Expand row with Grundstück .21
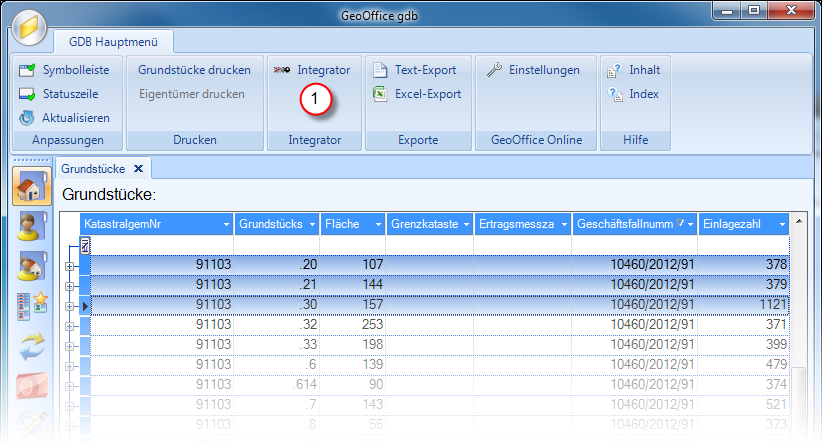The image size is (822, 445). coord(69,286)
